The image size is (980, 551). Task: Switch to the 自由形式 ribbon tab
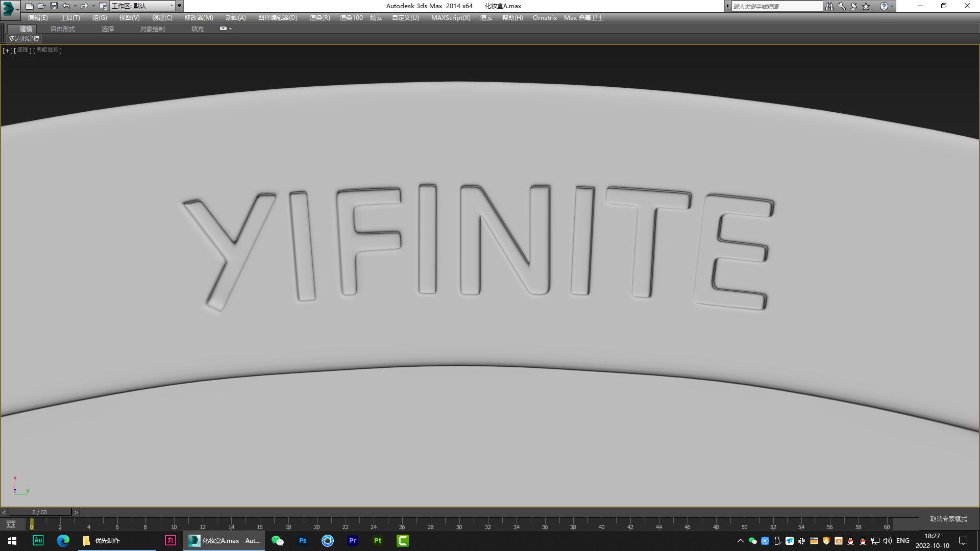pyautogui.click(x=62, y=29)
